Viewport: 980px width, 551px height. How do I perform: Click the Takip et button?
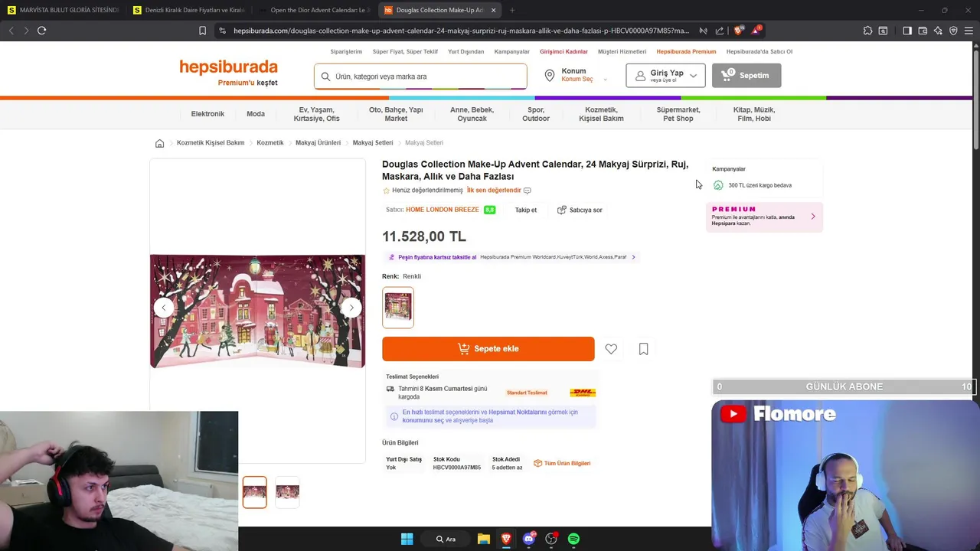click(526, 210)
